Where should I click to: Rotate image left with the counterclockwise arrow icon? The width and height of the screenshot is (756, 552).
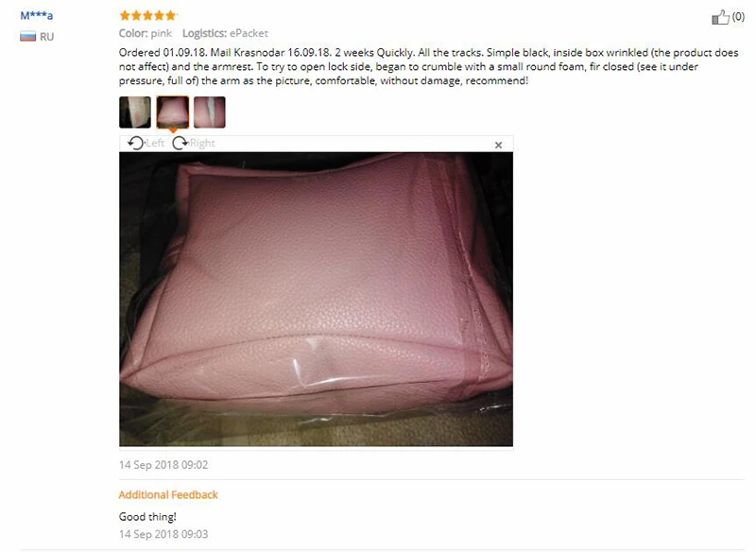point(135,143)
